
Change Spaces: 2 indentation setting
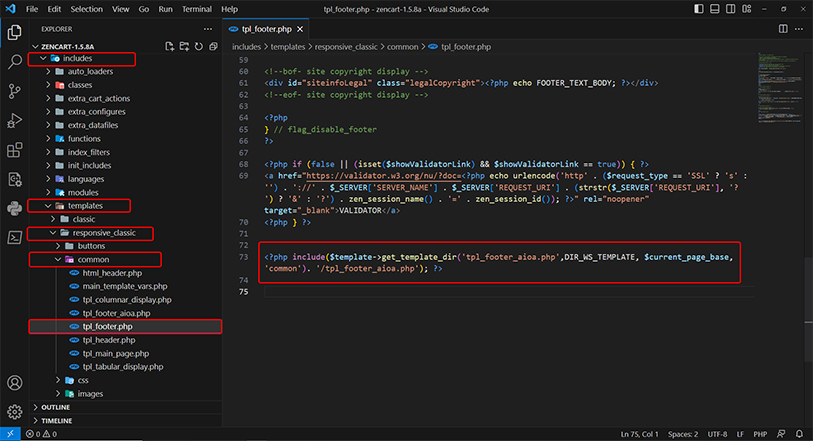pos(683,434)
